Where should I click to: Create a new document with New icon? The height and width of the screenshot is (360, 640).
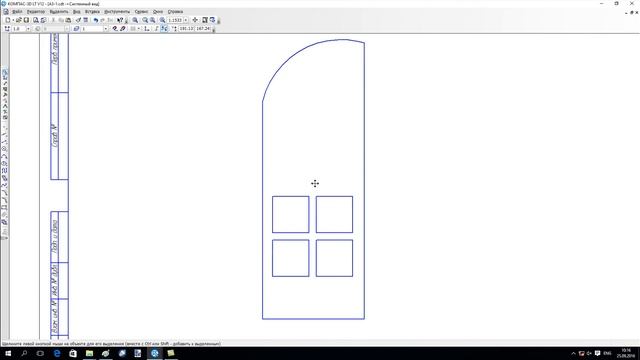tap(8, 20)
